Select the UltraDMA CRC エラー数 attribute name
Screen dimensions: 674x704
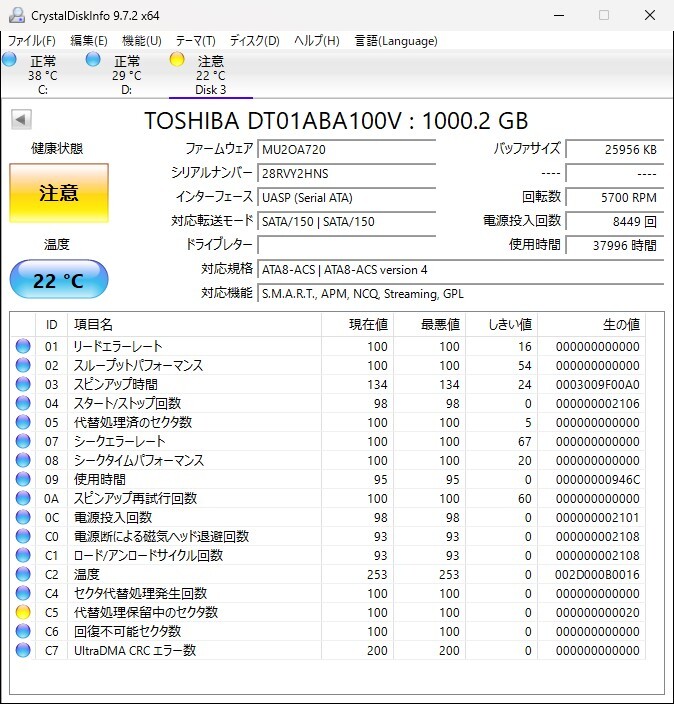coord(135,650)
